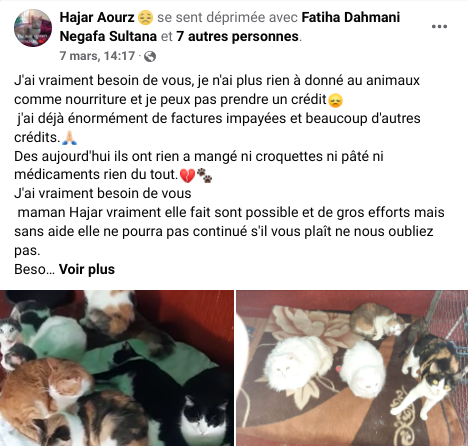The width and height of the screenshot is (468, 446).
Task: Click the praying hands emoji after "crédits."
Action: 70,138
